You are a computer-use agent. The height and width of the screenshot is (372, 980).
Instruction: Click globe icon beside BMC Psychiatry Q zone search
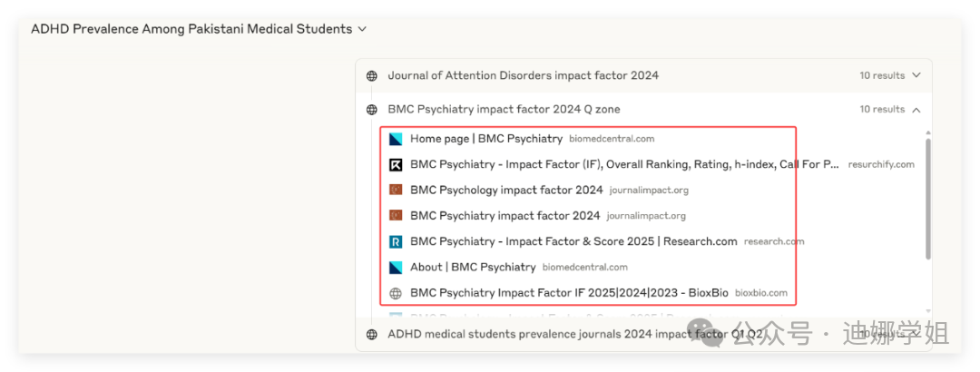click(372, 110)
